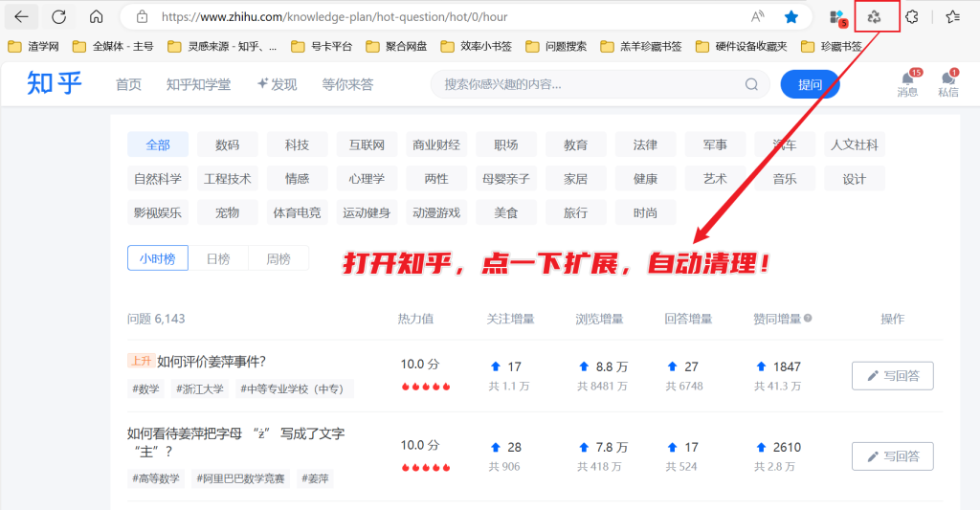
Task: Toggle the Read Aloud icon in address bar
Action: 758,17
